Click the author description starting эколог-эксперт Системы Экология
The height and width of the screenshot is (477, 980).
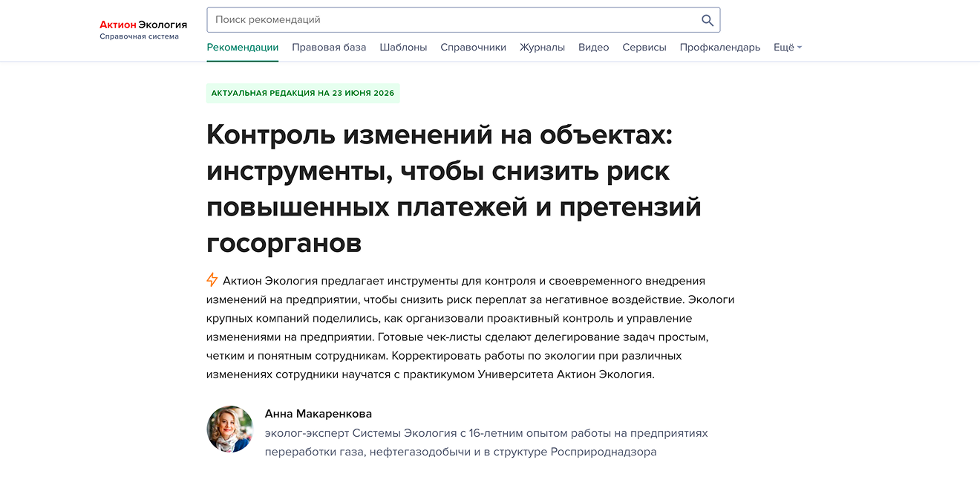(486, 442)
